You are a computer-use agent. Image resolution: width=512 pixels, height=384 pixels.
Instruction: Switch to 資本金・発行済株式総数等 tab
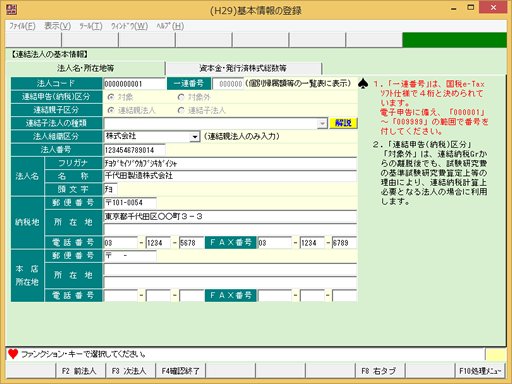pos(243,68)
